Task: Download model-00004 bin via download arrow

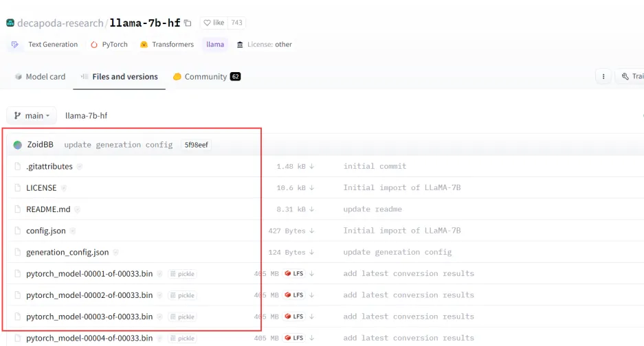Action: click(312, 338)
